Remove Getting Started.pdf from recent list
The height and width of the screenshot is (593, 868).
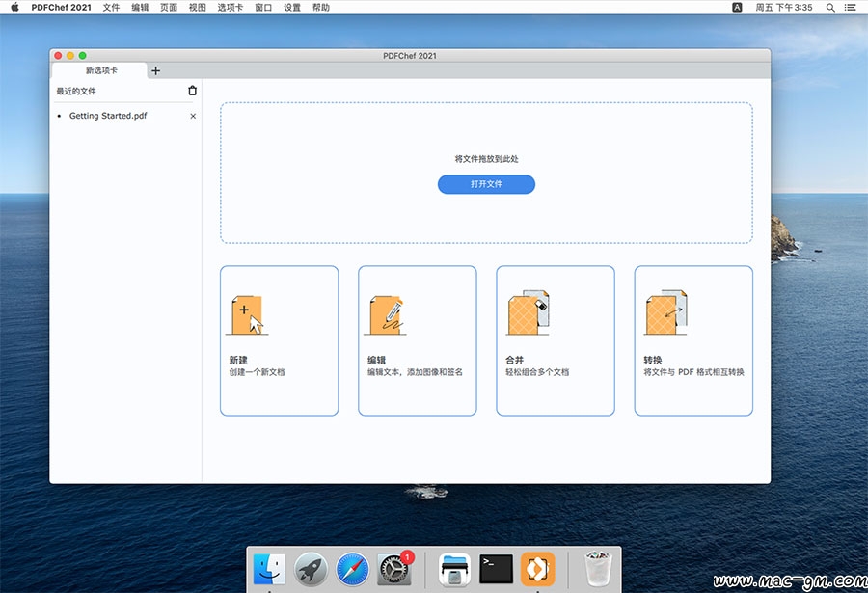[193, 116]
